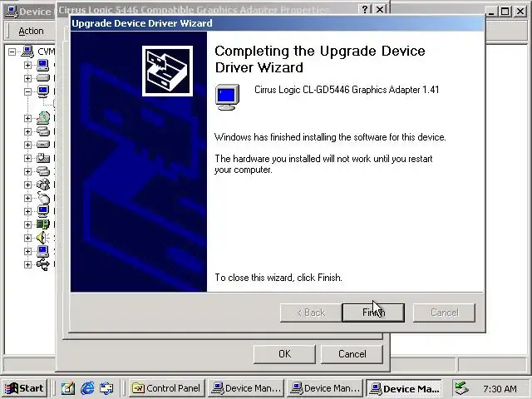This screenshot has height=399, width=532.
Task: Click the CVM root node label
Action: [x=47, y=52]
